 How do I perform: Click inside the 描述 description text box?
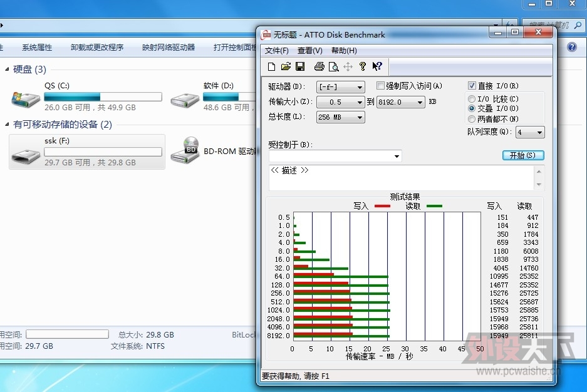click(x=402, y=178)
